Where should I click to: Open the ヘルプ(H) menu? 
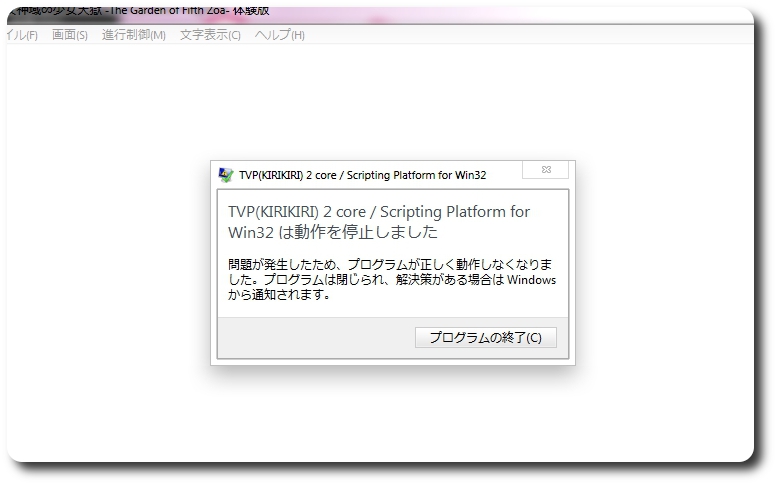[279, 35]
